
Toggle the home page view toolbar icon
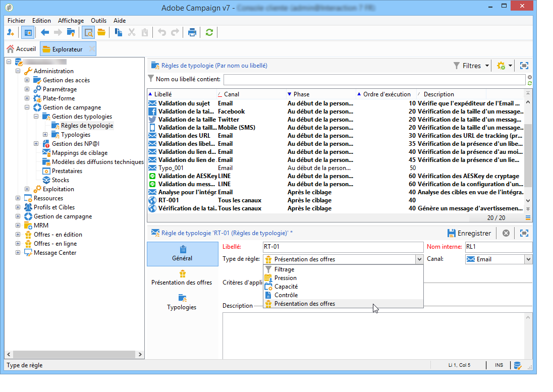click(x=28, y=33)
